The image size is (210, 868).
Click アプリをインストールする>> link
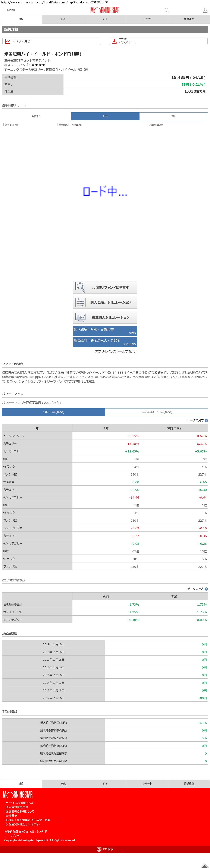click(x=116, y=351)
